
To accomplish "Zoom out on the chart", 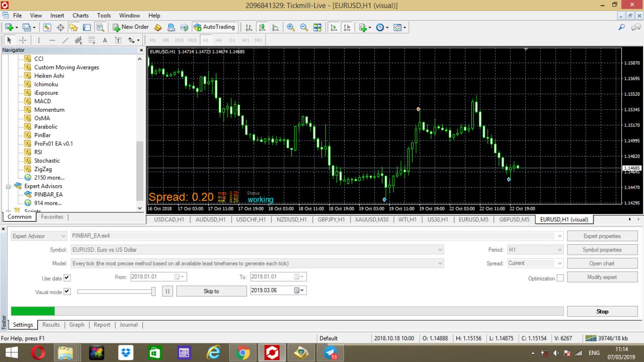I will coord(304,27).
